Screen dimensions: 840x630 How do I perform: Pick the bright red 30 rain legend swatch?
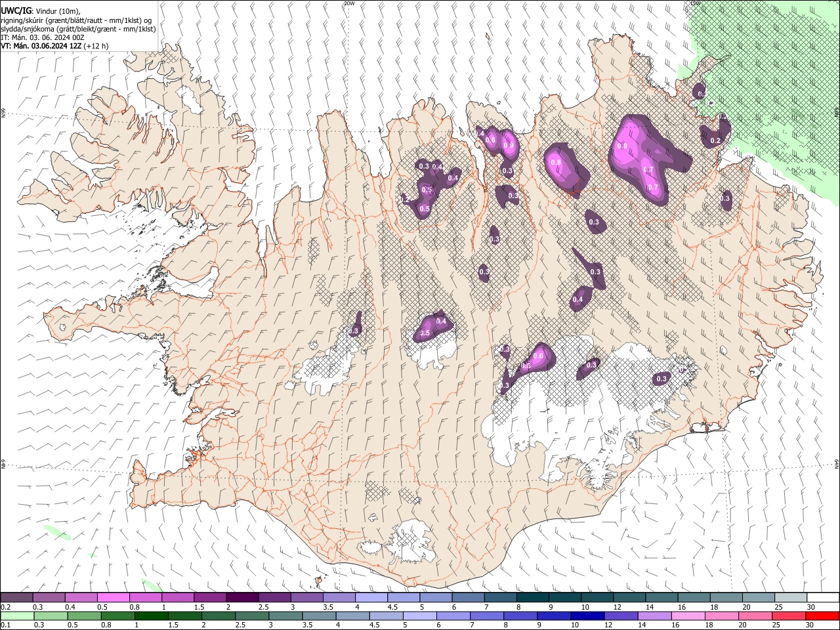[822, 616]
